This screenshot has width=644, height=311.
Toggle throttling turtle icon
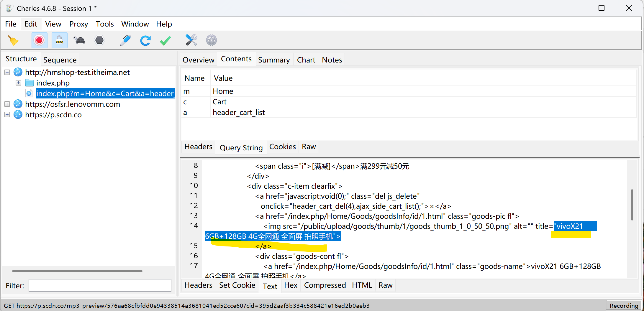pos(79,40)
